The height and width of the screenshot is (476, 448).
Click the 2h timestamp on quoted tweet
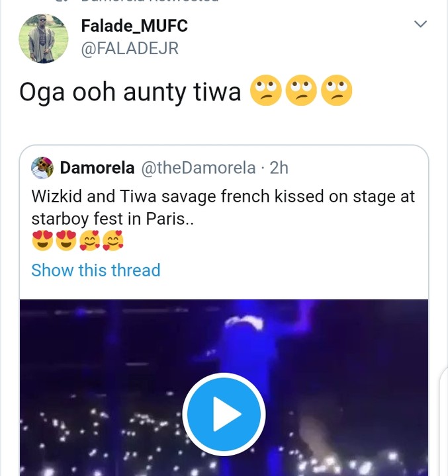pos(279,168)
